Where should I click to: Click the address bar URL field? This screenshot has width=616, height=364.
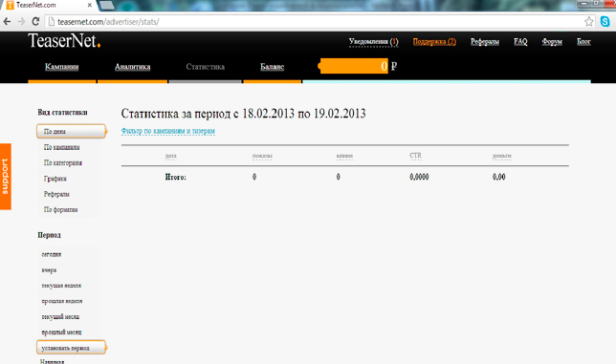[x=315, y=22]
